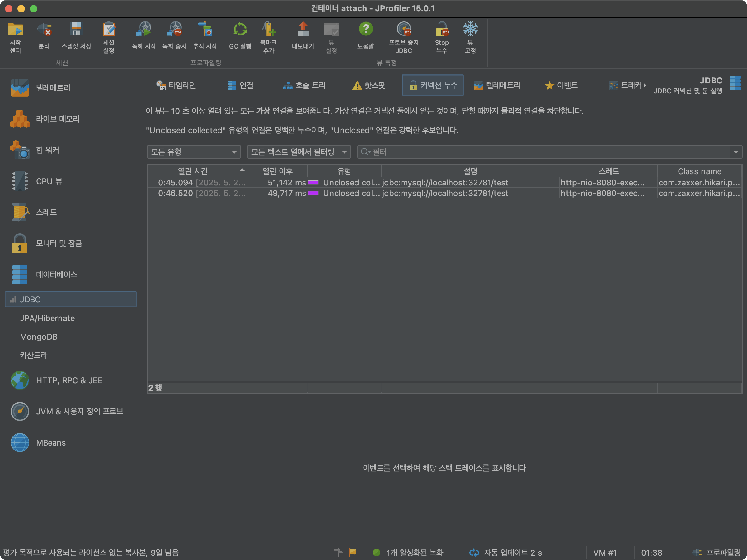The width and height of the screenshot is (747, 560).
Task: Click purple swatch in 49,717 ms row
Action: click(313, 193)
